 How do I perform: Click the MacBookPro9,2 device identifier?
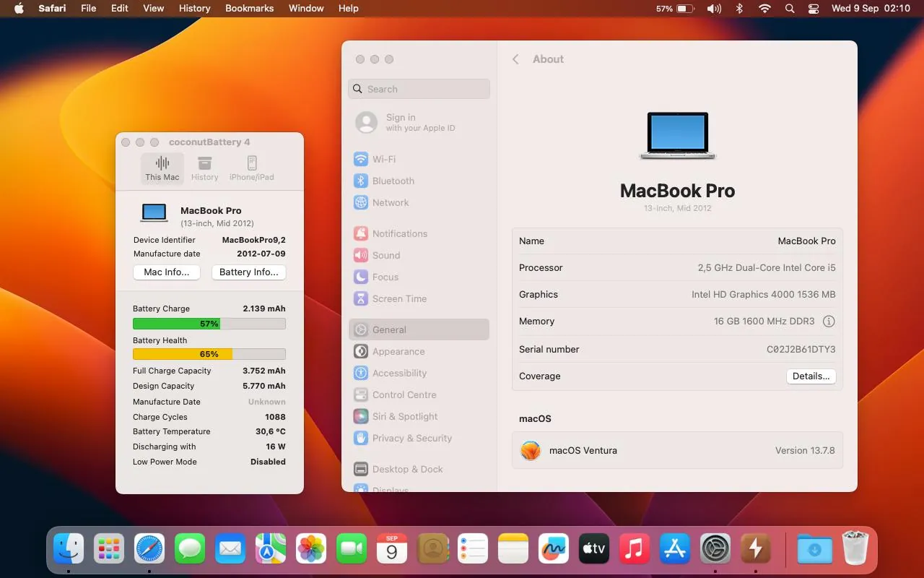tap(254, 240)
